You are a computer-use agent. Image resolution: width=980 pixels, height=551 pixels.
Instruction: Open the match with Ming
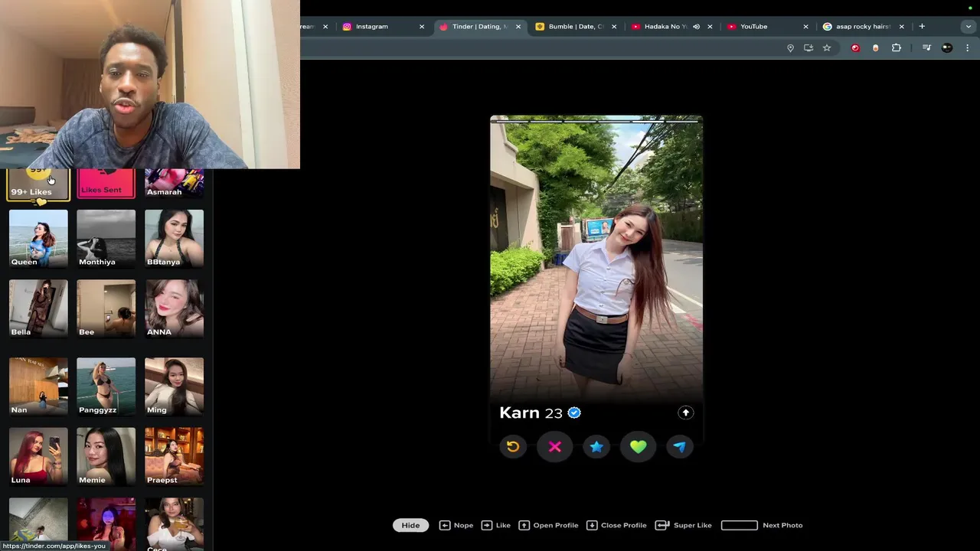click(174, 386)
